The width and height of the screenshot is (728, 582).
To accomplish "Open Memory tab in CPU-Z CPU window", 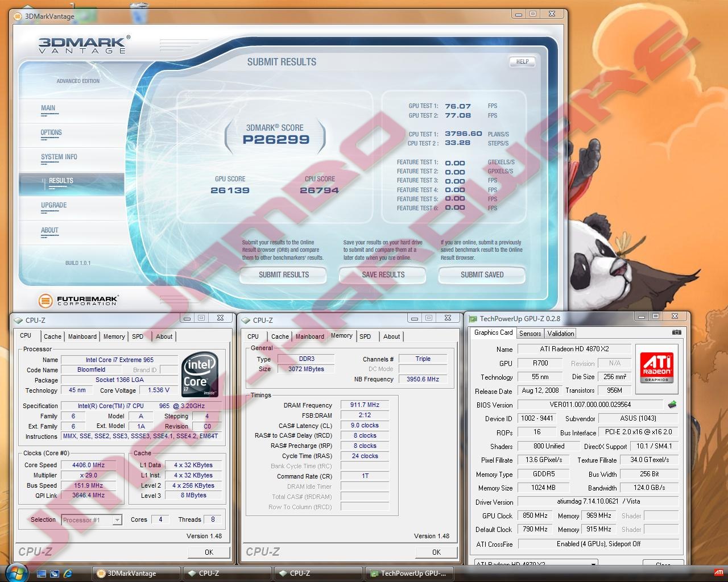I will 114,336.
